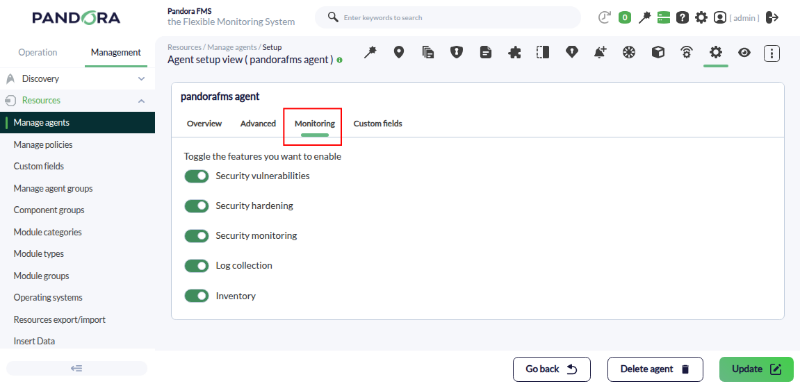Click the logout icon next to admin
800x386 pixels.
click(772, 18)
